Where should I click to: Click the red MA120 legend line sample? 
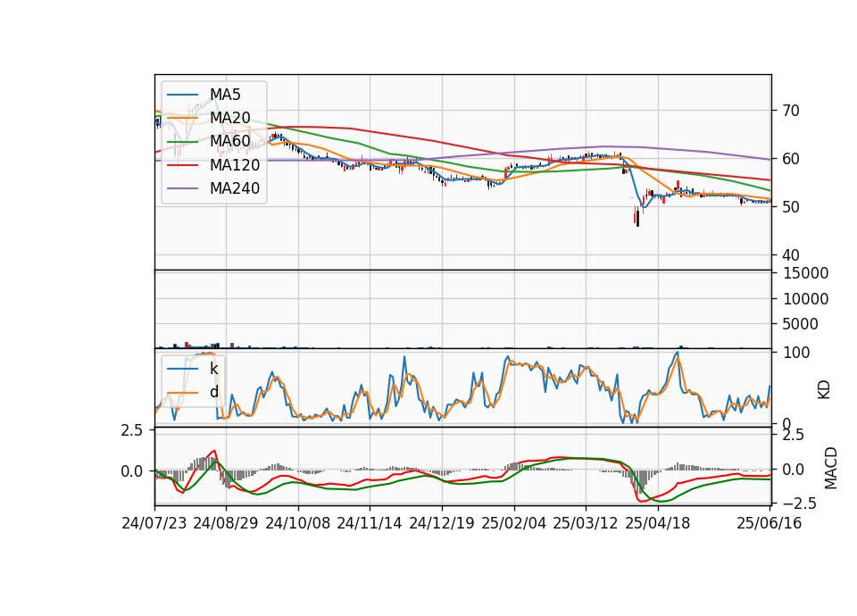(x=182, y=165)
